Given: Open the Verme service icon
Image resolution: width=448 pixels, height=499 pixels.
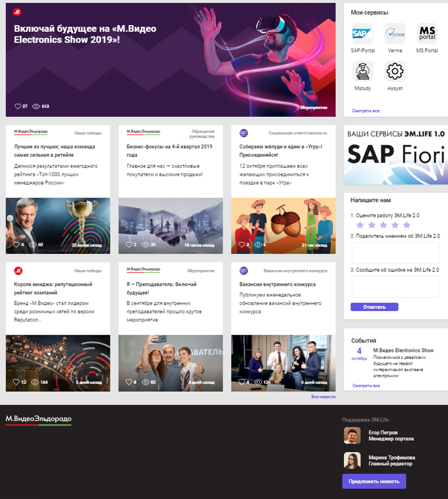Looking at the screenshot, I should pyautogui.click(x=394, y=34).
